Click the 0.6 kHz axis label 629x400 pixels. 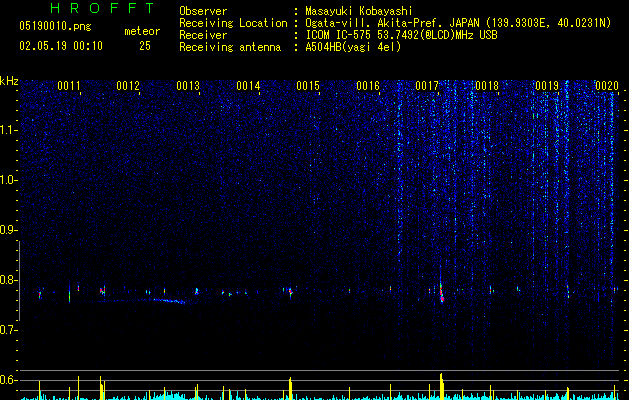pyautogui.click(x=8, y=380)
